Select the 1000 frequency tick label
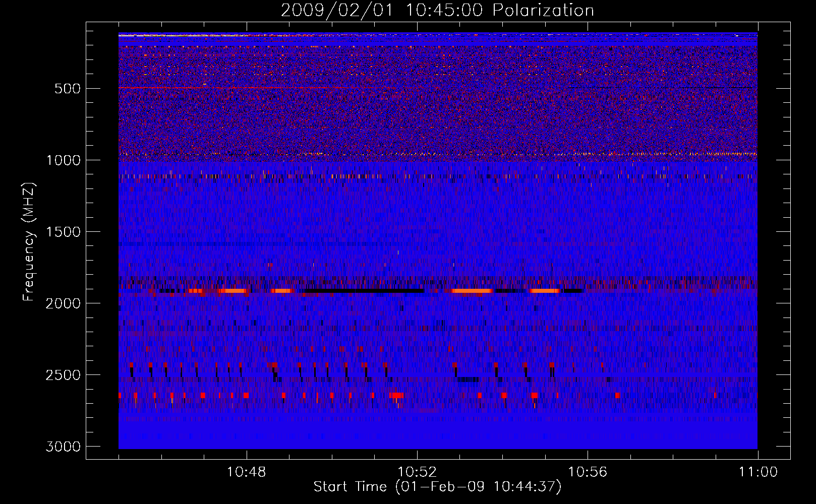The width and height of the screenshot is (816, 504). 63,160
